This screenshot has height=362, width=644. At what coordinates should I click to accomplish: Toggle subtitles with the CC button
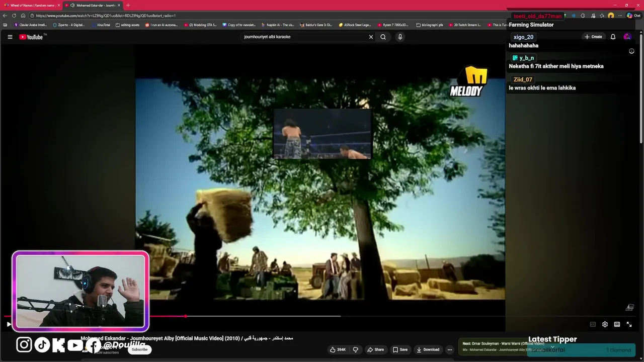593,324
